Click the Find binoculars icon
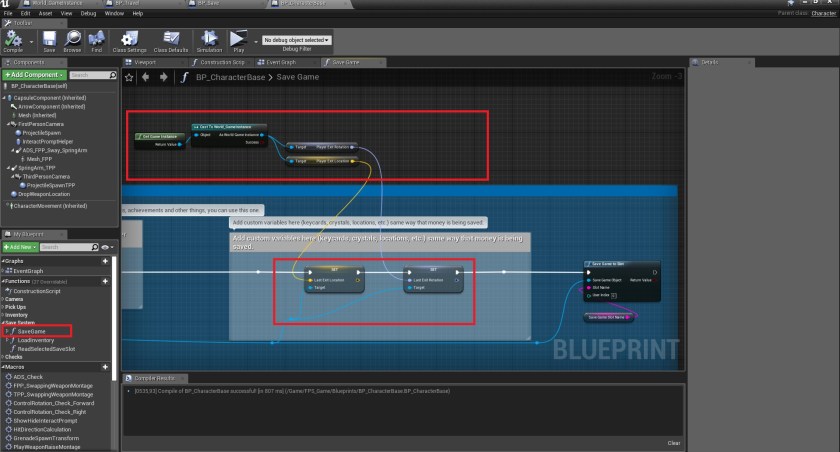840x452 pixels. click(97, 41)
